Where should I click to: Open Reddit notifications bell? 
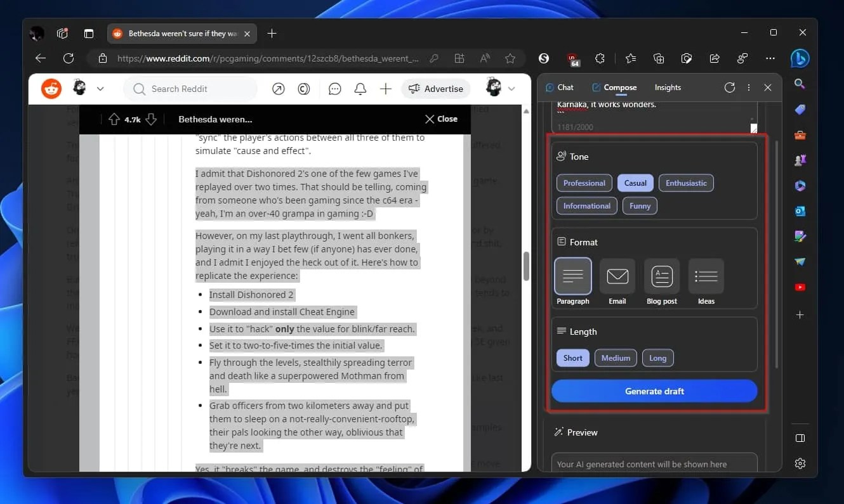tap(360, 89)
